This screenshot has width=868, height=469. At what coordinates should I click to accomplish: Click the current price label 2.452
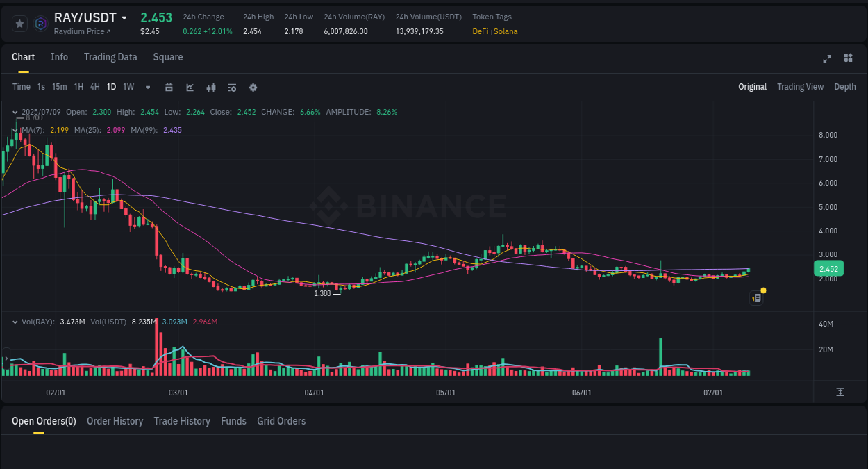(828, 268)
